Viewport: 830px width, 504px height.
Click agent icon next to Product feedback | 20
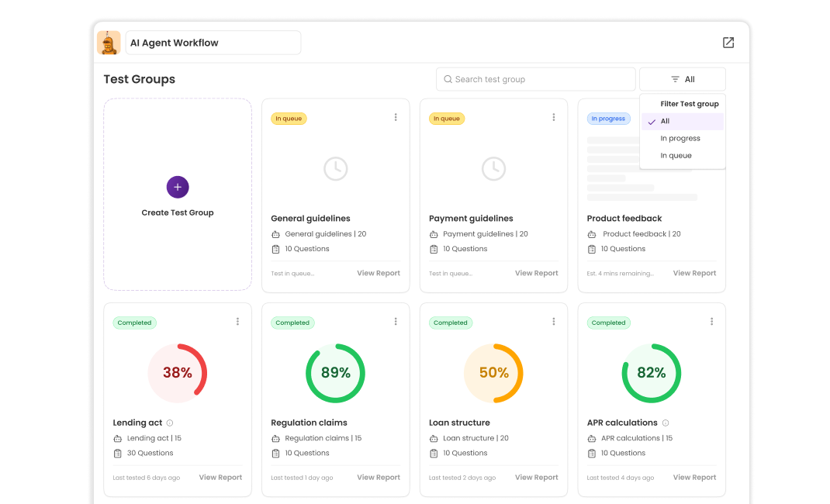[592, 234]
